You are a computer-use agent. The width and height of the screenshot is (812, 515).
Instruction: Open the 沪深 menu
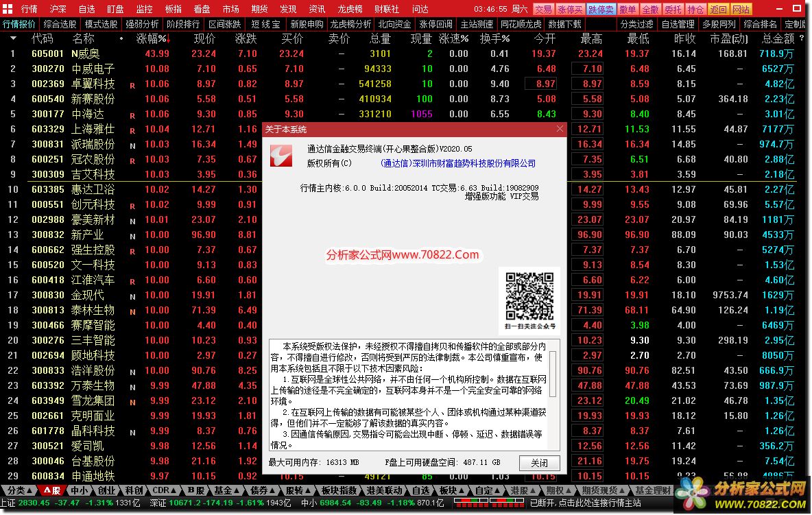[58, 9]
